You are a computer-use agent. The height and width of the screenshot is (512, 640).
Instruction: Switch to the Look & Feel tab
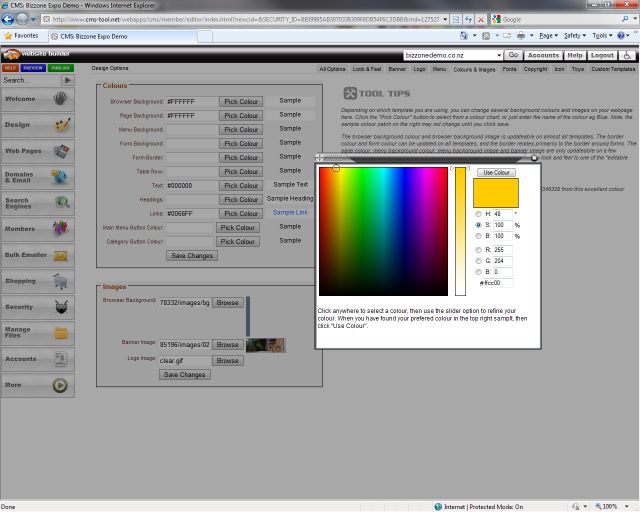(x=367, y=69)
